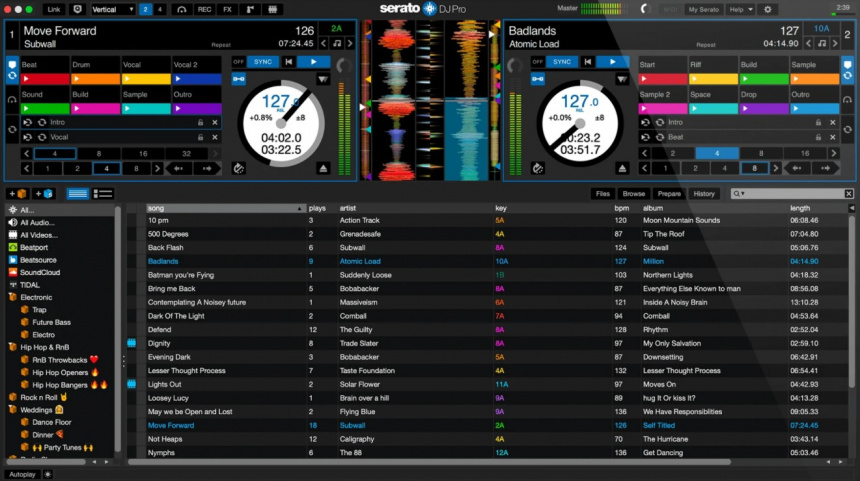The height and width of the screenshot is (481, 860).
Task: Turn SYNC off on deck 1
Action: pos(238,62)
